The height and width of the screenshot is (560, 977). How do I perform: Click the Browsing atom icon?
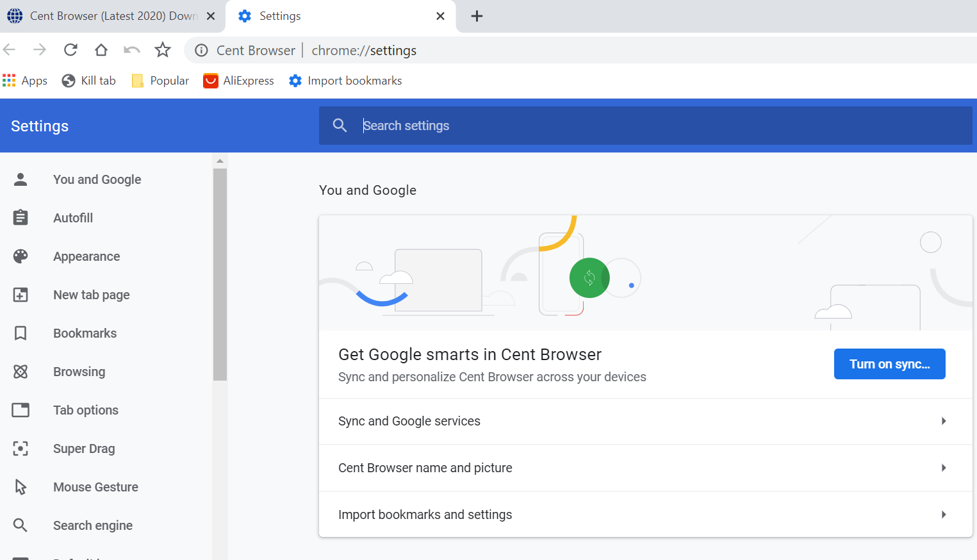(21, 372)
